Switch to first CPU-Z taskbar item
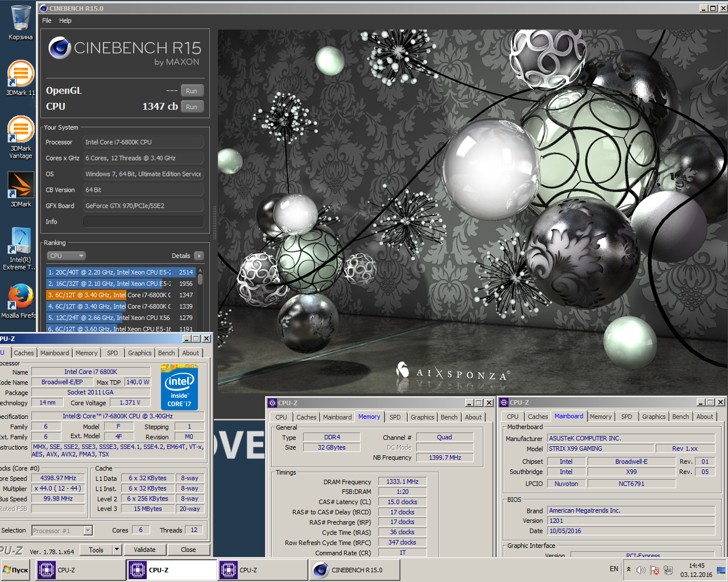Image resolution: width=728 pixels, height=582 pixels. tap(80, 570)
